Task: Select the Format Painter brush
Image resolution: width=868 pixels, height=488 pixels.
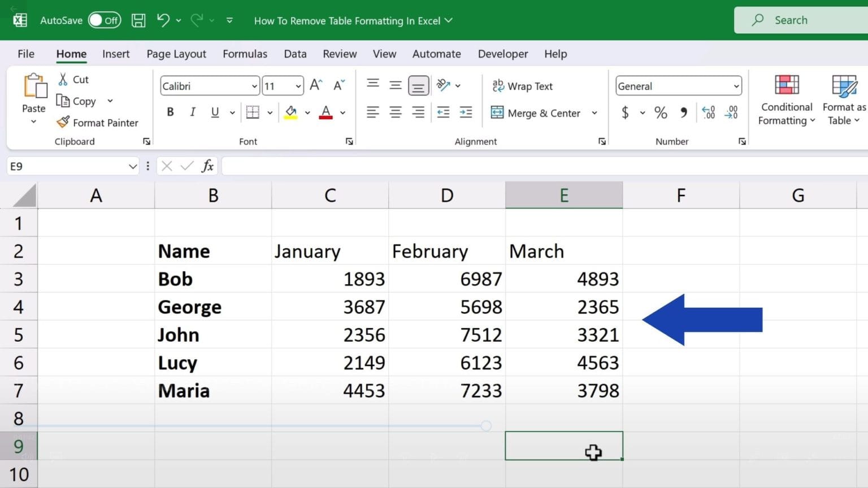Action: [x=98, y=123]
